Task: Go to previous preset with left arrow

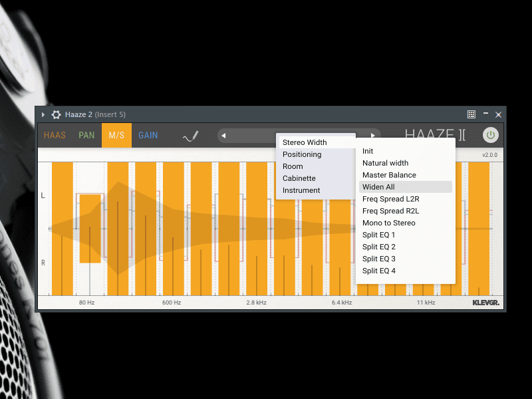Action: click(224, 136)
